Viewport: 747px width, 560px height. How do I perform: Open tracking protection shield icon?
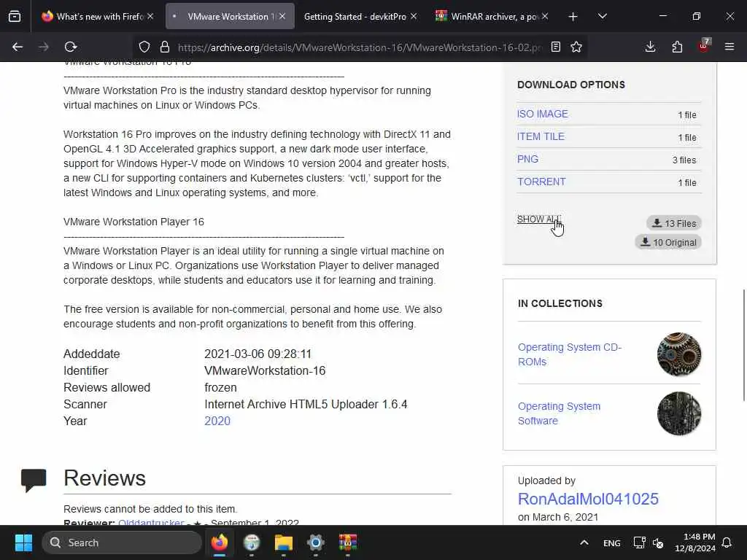[x=144, y=47]
